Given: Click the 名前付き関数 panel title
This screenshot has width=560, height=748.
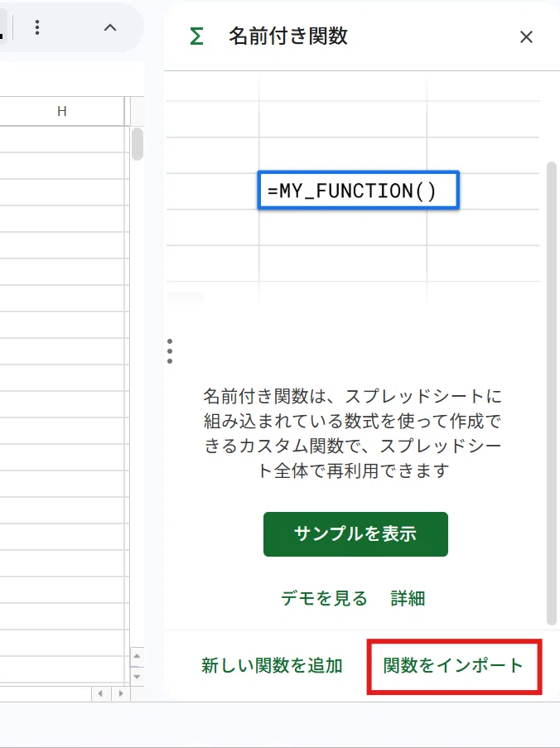Looking at the screenshot, I should pyautogui.click(x=288, y=36).
